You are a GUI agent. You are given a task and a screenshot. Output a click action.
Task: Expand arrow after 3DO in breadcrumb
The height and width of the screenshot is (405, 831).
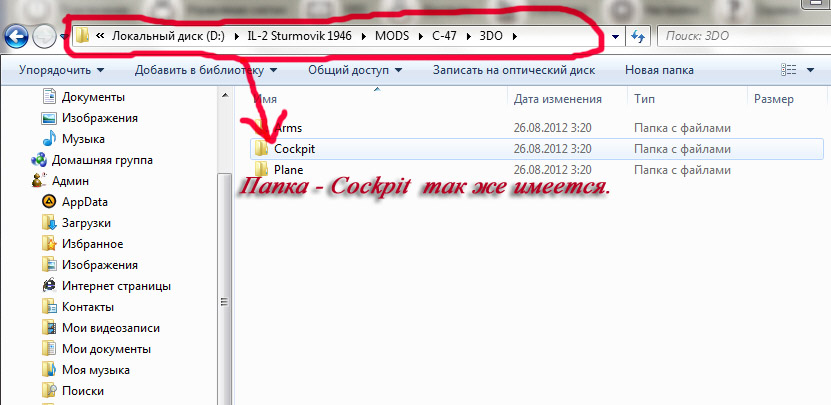coord(515,37)
